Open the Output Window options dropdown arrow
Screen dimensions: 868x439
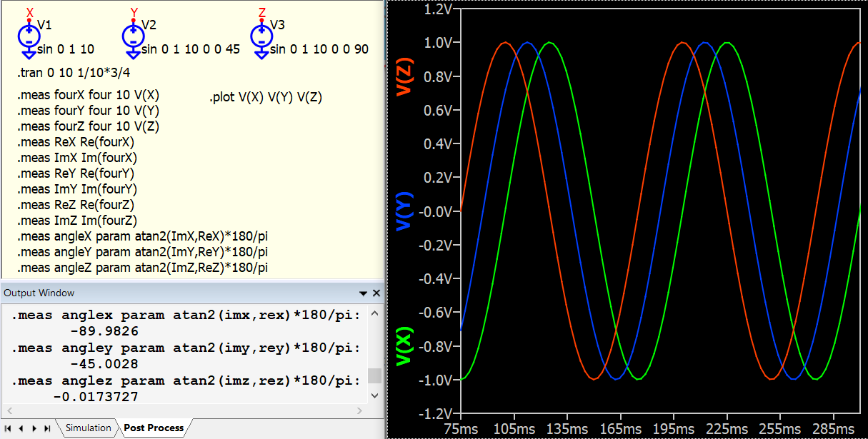[364, 293]
